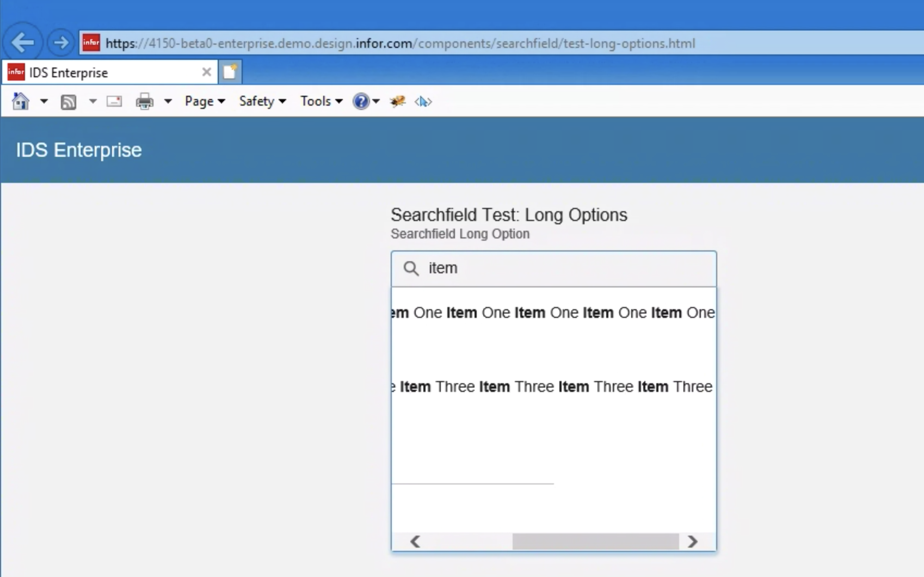Click the searchfield input containing item
The height and width of the screenshot is (577, 924).
coord(553,268)
